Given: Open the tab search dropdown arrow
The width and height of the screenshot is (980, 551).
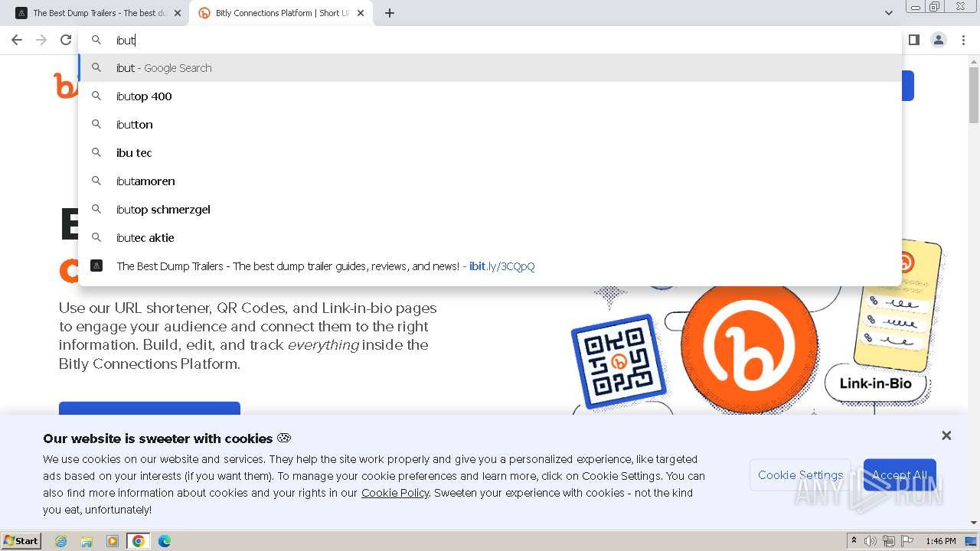Looking at the screenshot, I should (x=888, y=13).
